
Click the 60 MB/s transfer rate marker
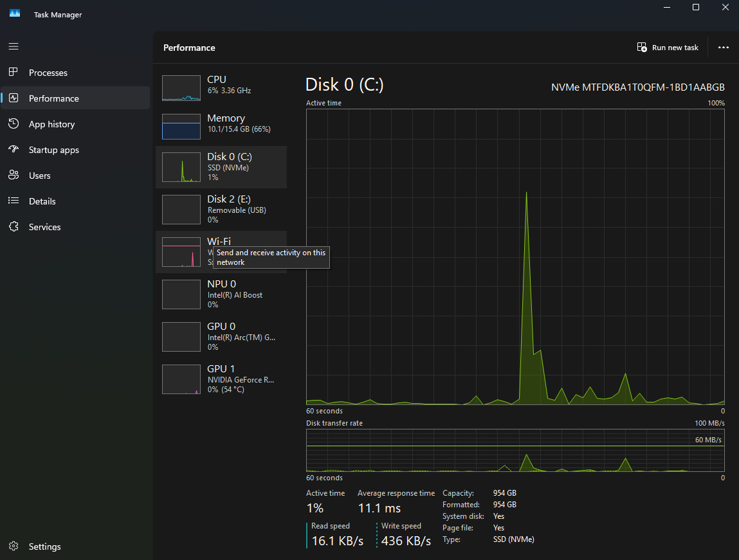coord(708,439)
